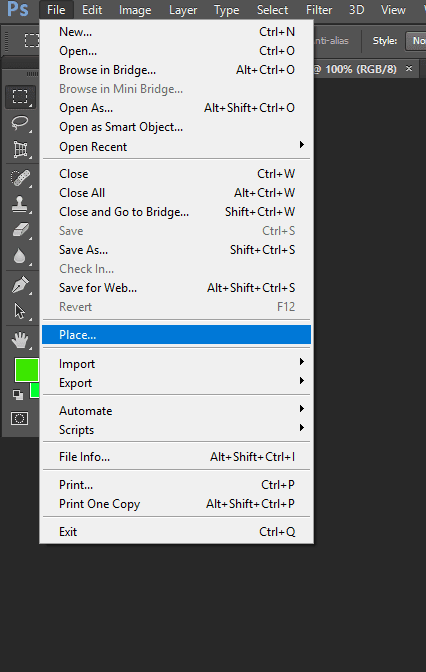Select the Spot Healing Brush tool
Viewport: 426px width, 672px height.
tap(20, 178)
